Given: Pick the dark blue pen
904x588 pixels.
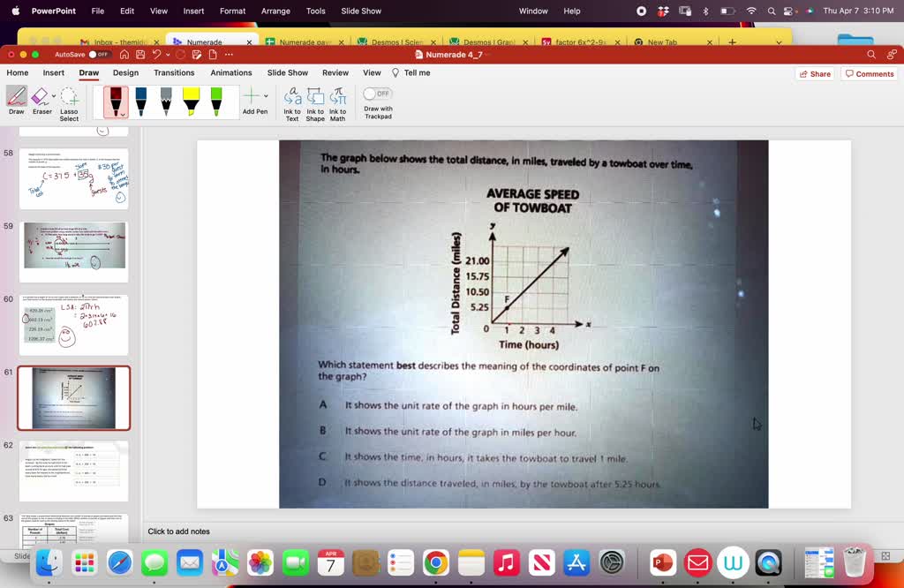Looking at the screenshot, I should [140, 101].
